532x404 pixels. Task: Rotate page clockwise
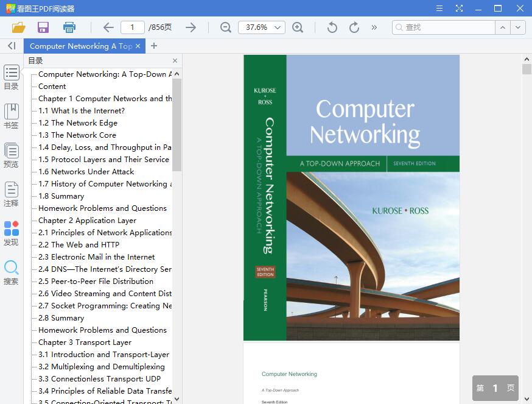pos(354,27)
